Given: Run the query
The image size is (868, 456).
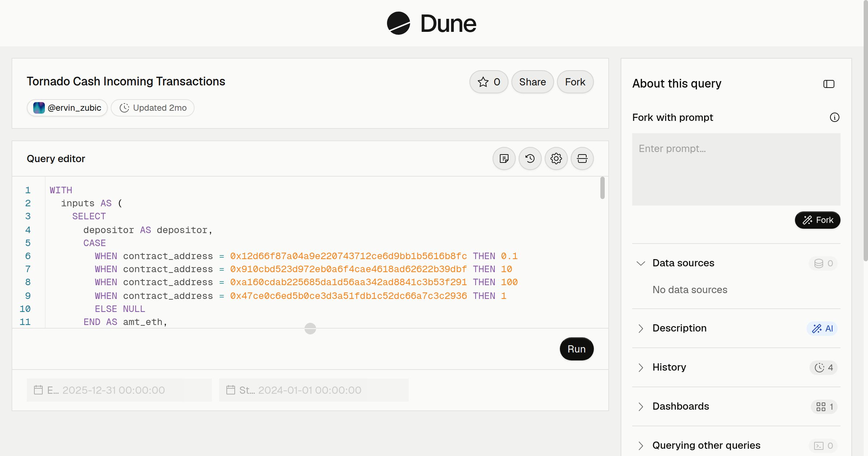Looking at the screenshot, I should (577, 349).
